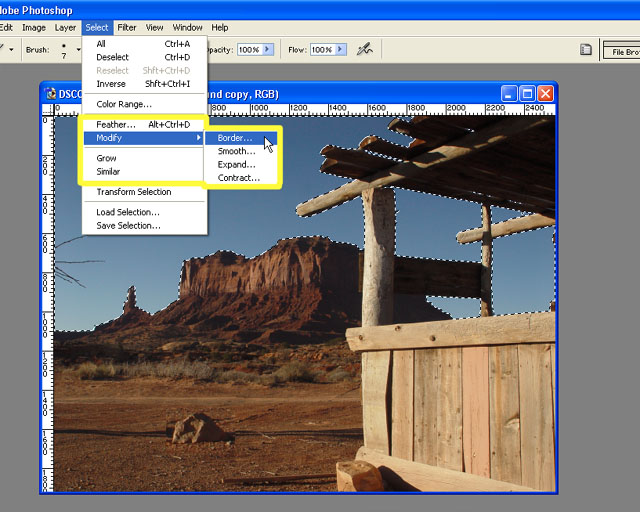Choose Similar from the Select menu

(x=144, y=171)
